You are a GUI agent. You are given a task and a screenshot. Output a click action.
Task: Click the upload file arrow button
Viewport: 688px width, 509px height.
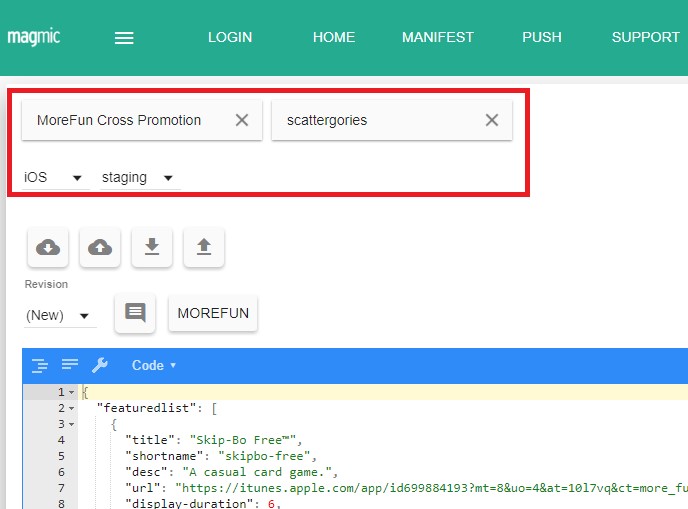point(204,248)
